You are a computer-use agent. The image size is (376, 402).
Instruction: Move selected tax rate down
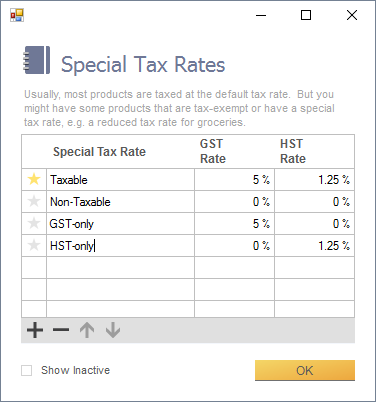113,330
